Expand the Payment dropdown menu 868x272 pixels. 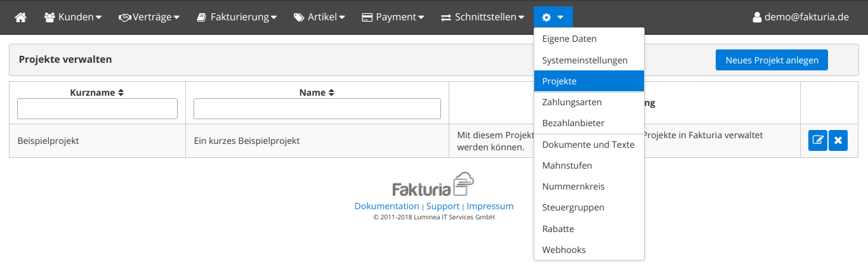[393, 17]
